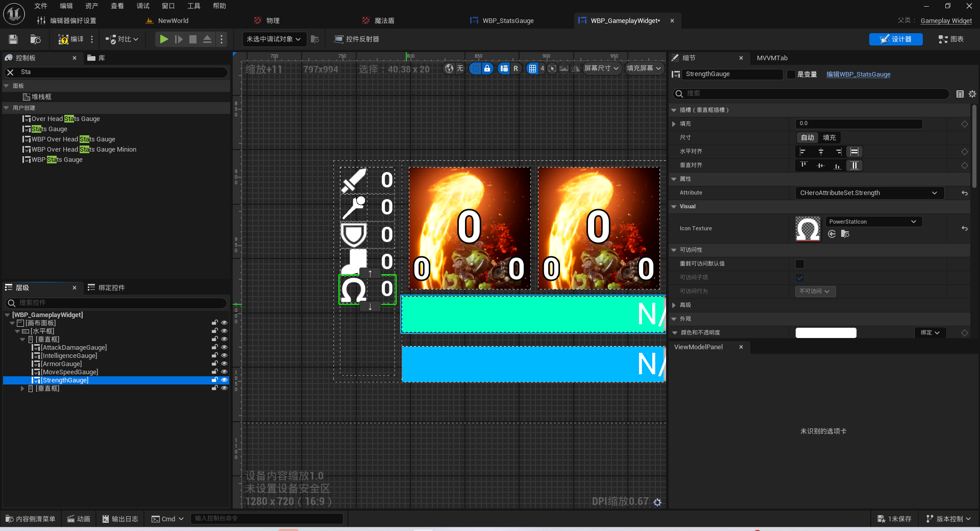Viewport: 980px width, 531px height.
Task: Find debug object in level icon
Action: click(315, 39)
